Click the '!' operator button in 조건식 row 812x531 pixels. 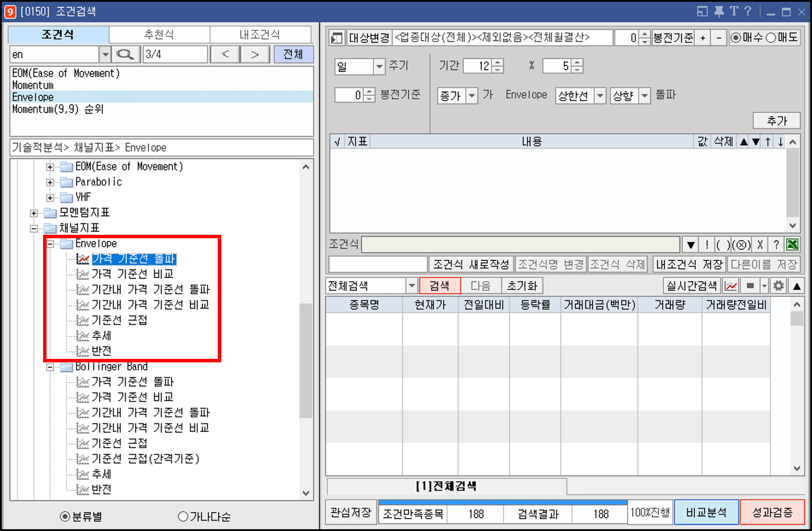coord(707,245)
